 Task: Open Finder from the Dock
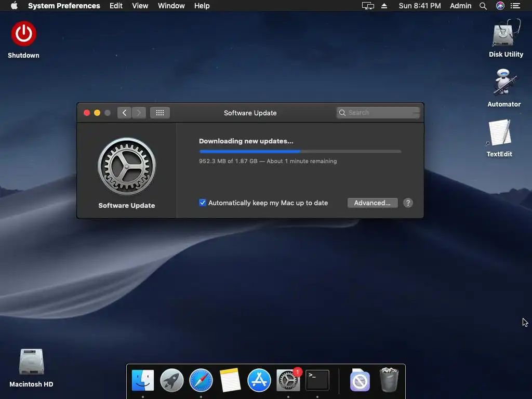(x=143, y=380)
